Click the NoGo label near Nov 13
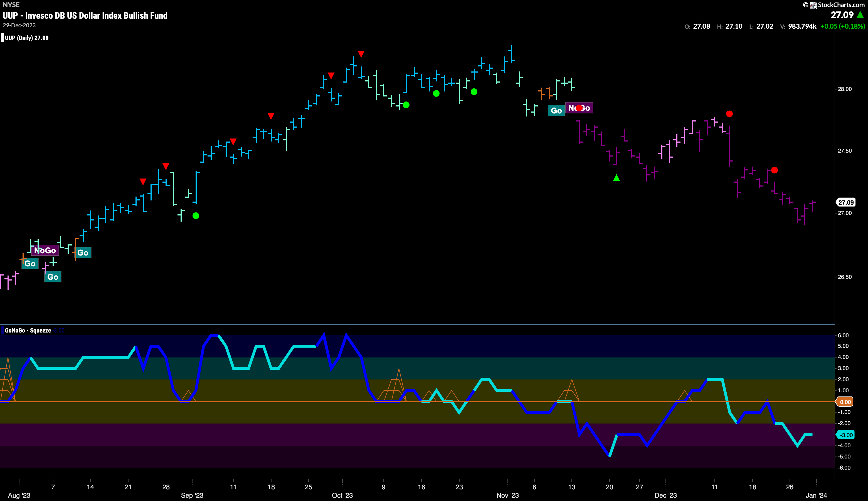 [x=579, y=108]
